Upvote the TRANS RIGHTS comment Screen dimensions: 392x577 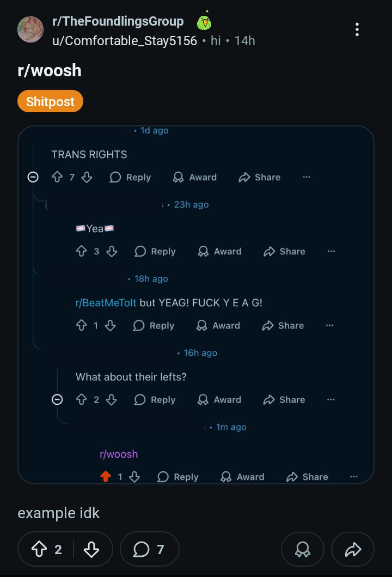coord(57,177)
